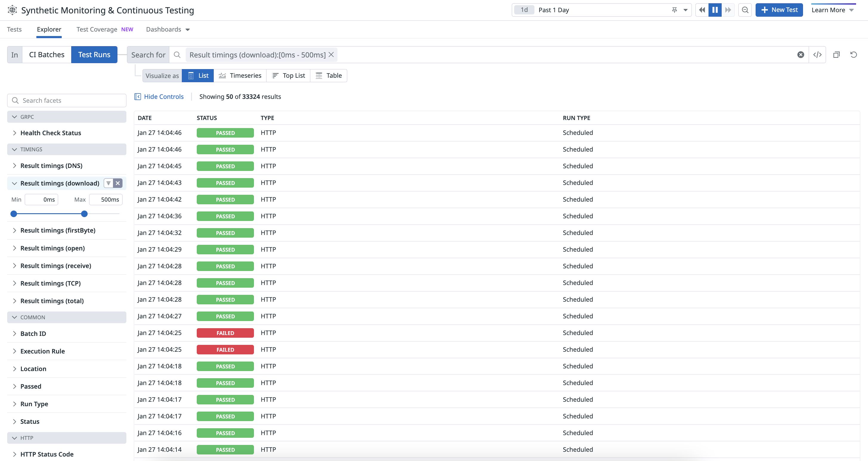The width and height of the screenshot is (868, 461).
Task: Open the Test Coverage tab
Action: coord(97,29)
